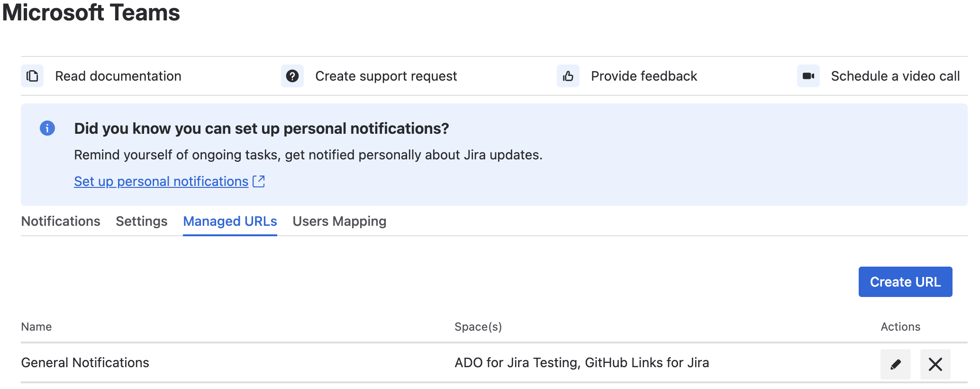980x389 pixels.
Task: Click the General Notifications row name
Action: coord(85,362)
